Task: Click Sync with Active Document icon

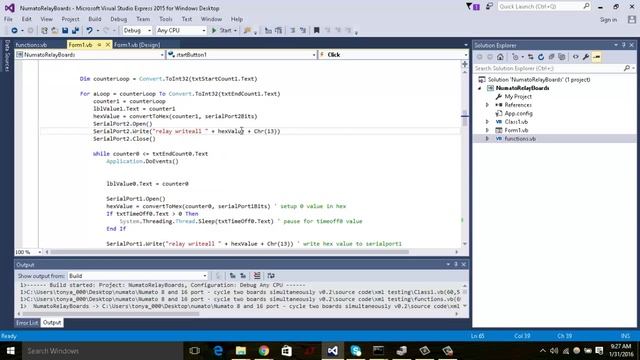Action: pyautogui.click(x=530, y=57)
